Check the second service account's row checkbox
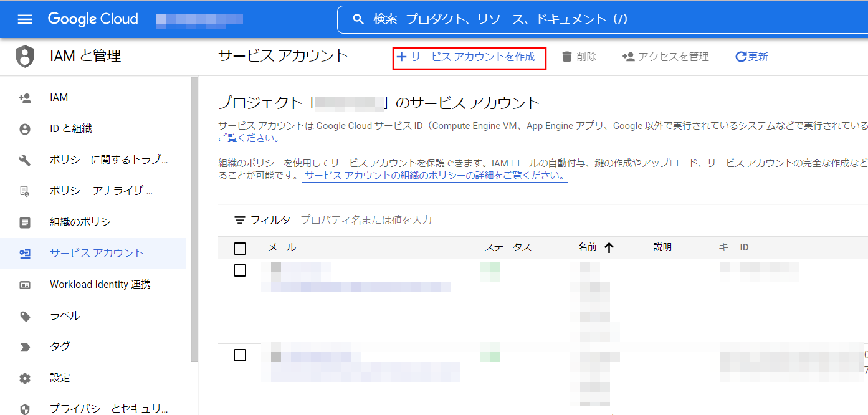Image resolution: width=868 pixels, height=415 pixels. 240,355
